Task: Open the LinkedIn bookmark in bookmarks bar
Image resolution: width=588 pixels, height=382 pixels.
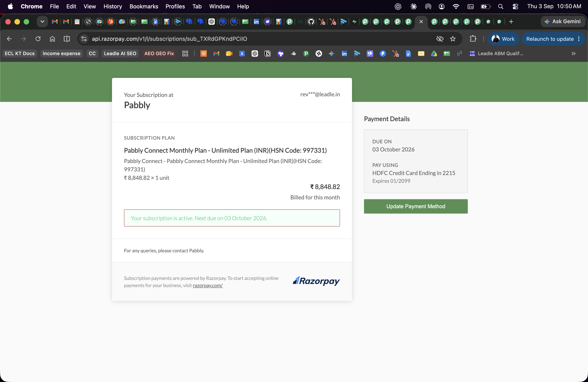Action: pyautogui.click(x=344, y=54)
